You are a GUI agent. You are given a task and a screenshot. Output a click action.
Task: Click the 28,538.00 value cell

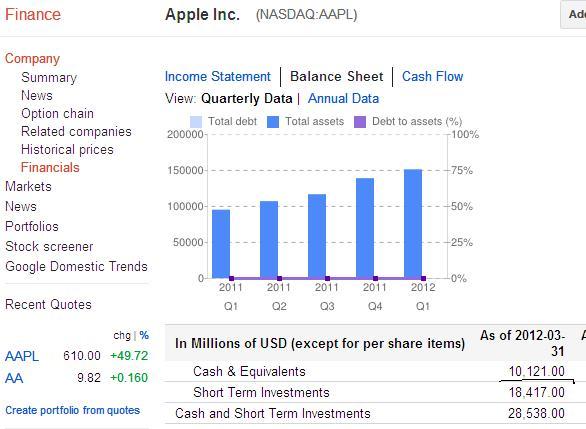[x=536, y=413]
